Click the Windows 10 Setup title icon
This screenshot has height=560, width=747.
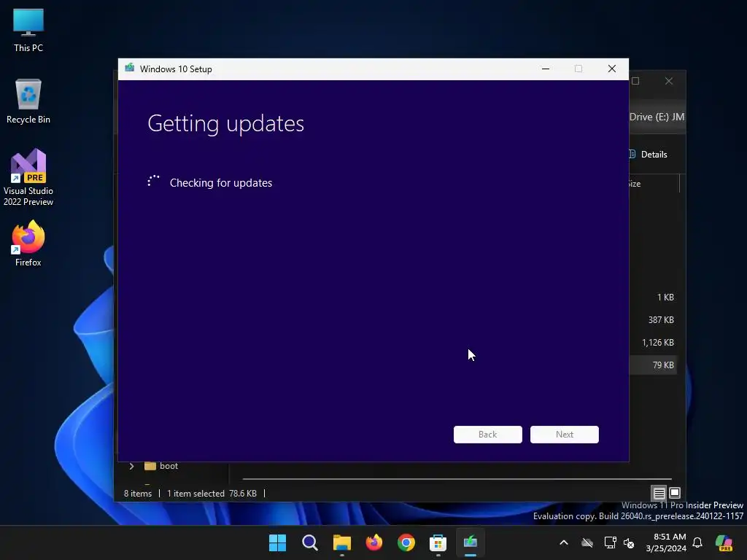tap(129, 69)
